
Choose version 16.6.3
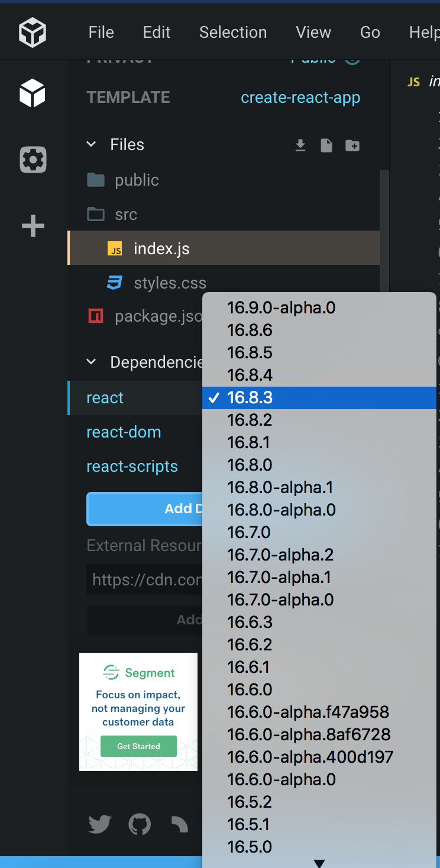click(x=319, y=622)
